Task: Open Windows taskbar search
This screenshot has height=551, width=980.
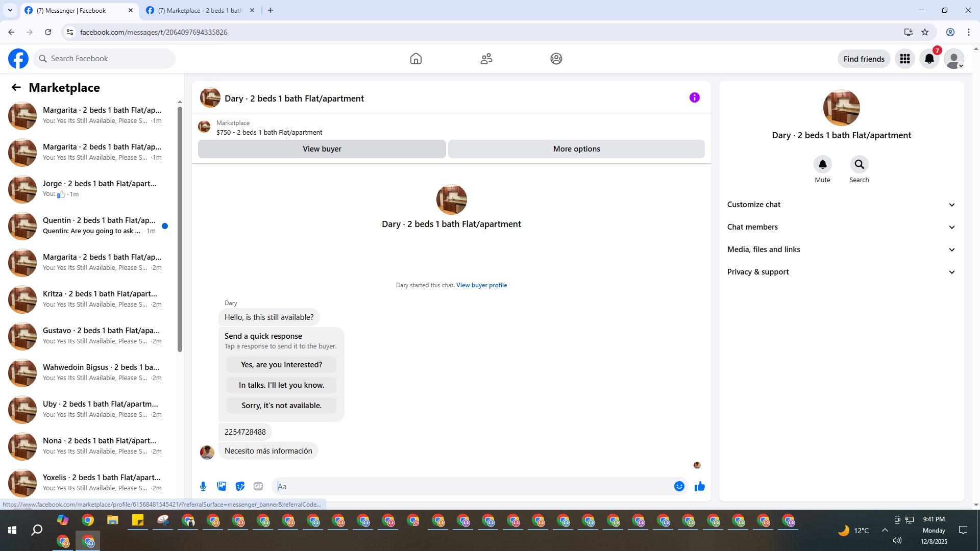Action: [x=37, y=531]
